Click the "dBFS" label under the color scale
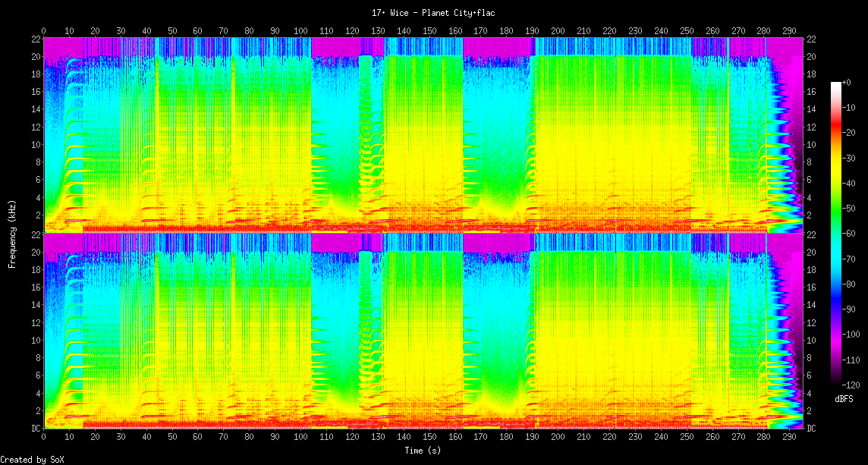The image size is (868, 465). (x=845, y=399)
